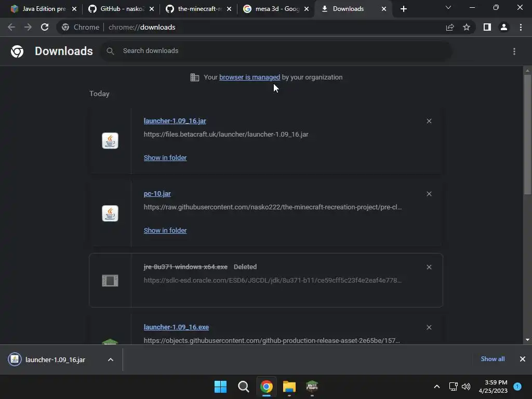Screen dimensions: 532x399
Task: Open the Windows Start menu
Action: click(x=220, y=387)
